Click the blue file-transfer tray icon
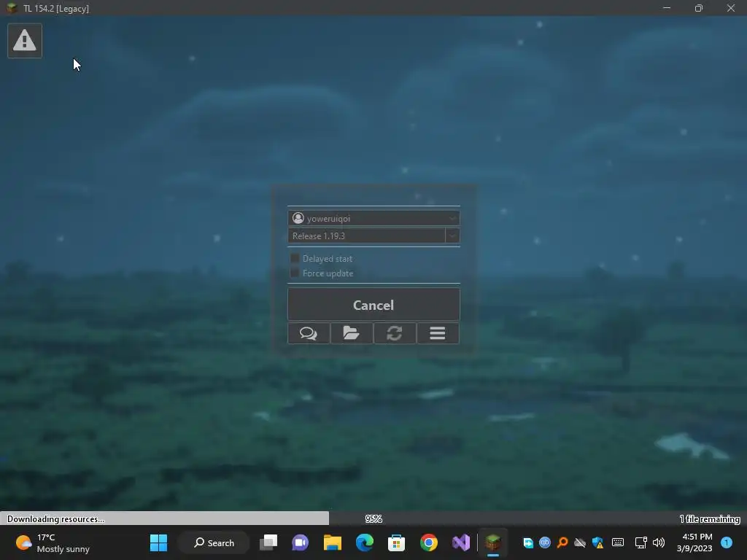The image size is (747, 560). pyautogui.click(x=528, y=542)
